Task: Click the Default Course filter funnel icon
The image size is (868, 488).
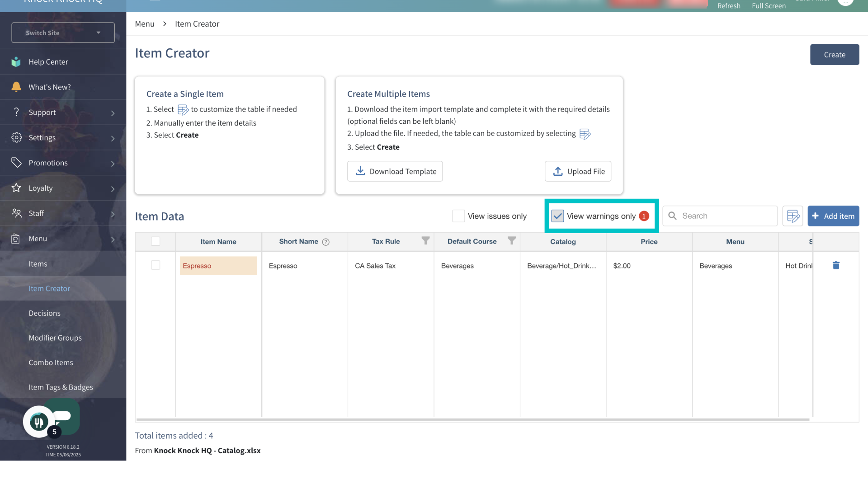Action: pyautogui.click(x=511, y=241)
